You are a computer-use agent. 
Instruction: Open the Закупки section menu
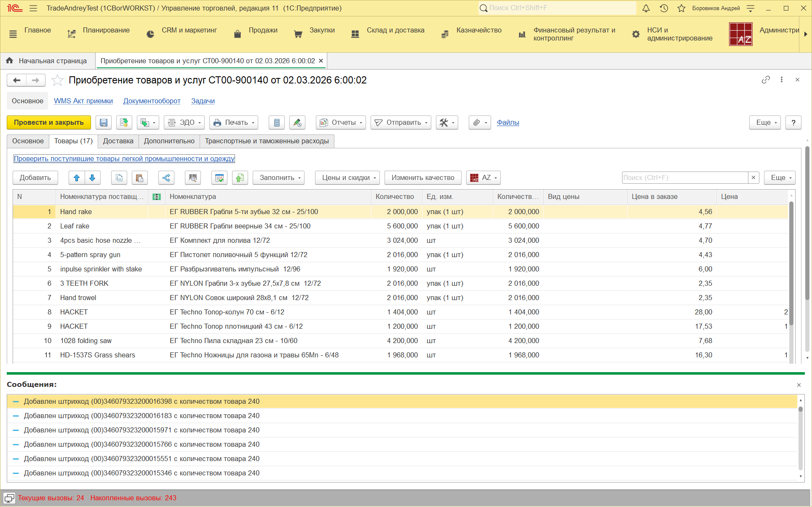[322, 30]
